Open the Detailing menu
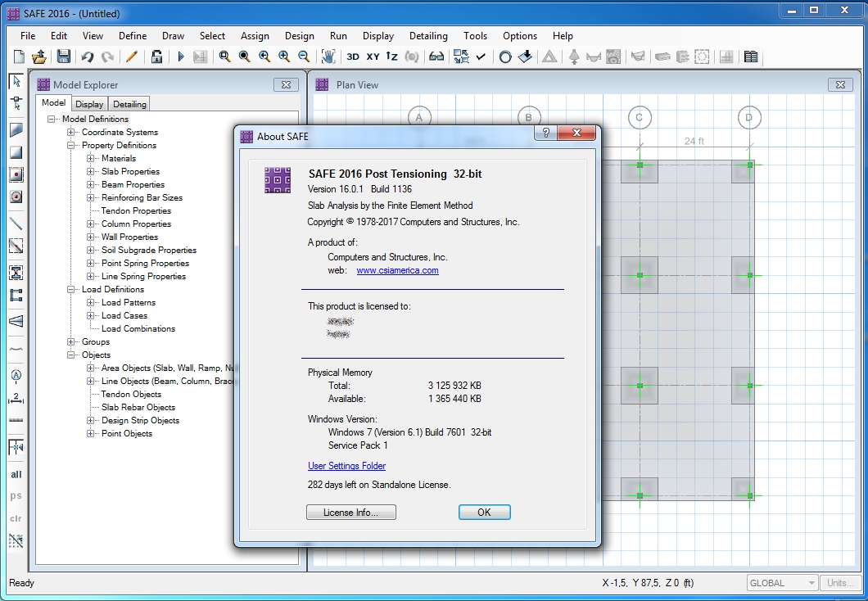868x601 pixels. coord(428,36)
